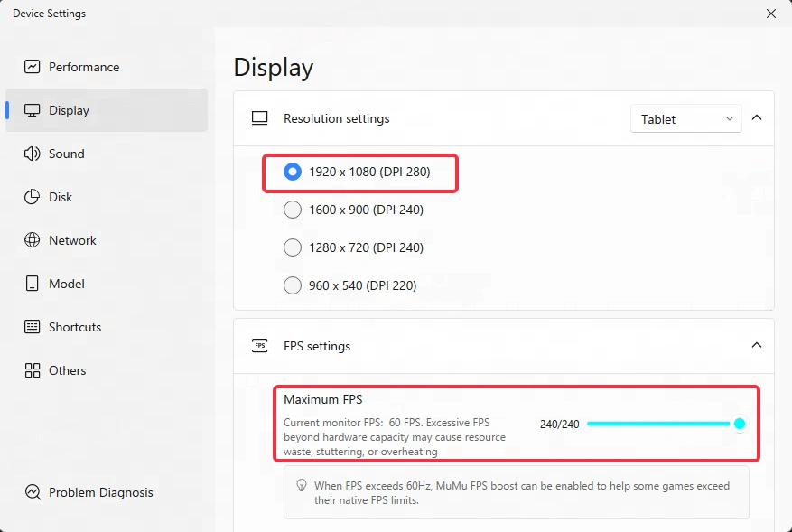Screen dimensions: 792x532
Task: Click the Model phone icon
Action: (33, 284)
